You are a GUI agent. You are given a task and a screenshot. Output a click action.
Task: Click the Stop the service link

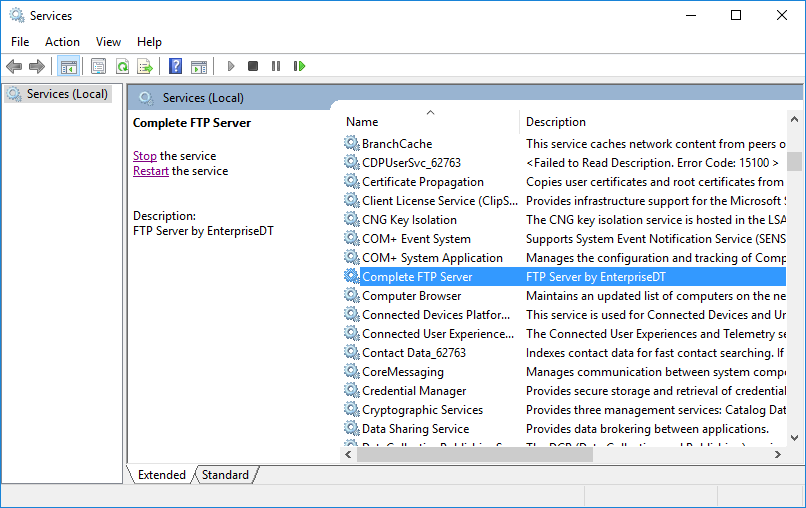pos(145,156)
